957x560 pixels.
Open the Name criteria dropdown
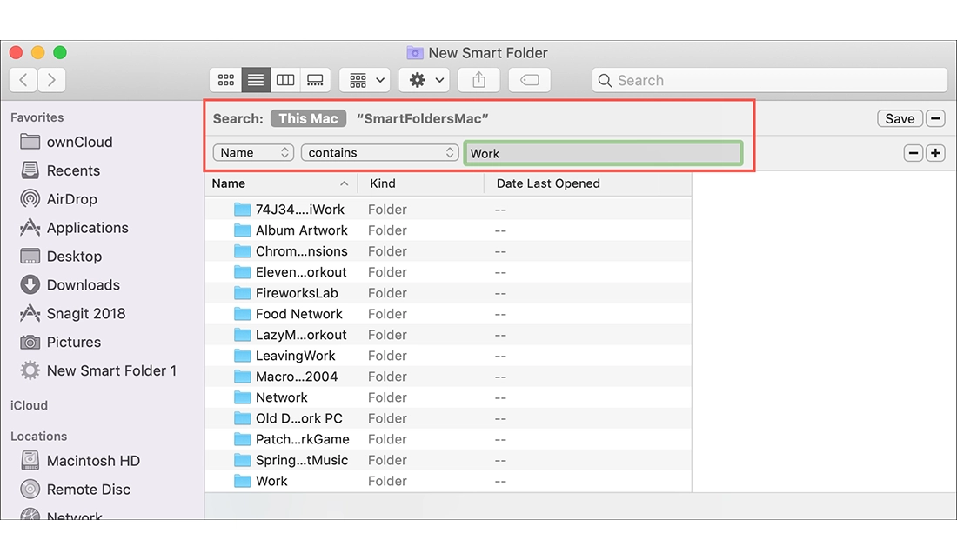pyautogui.click(x=252, y=151)
